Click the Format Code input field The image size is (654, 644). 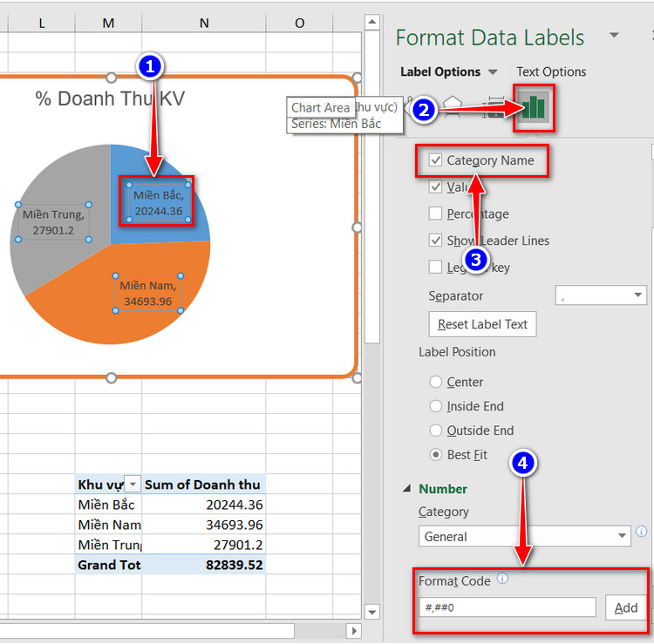[508, 607]
